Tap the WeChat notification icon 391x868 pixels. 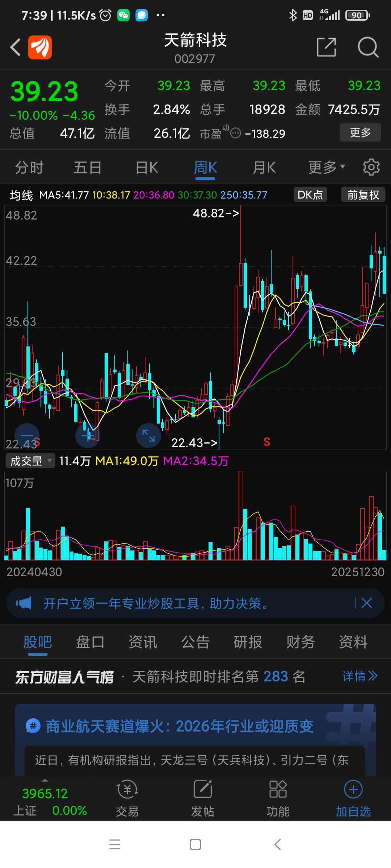click(x=123, y=15)
